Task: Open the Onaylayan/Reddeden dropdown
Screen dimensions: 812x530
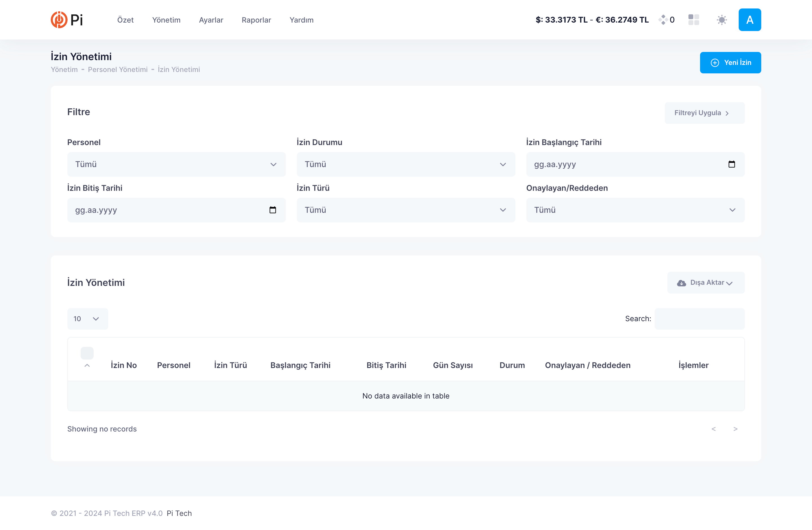Action: (635, 210)
